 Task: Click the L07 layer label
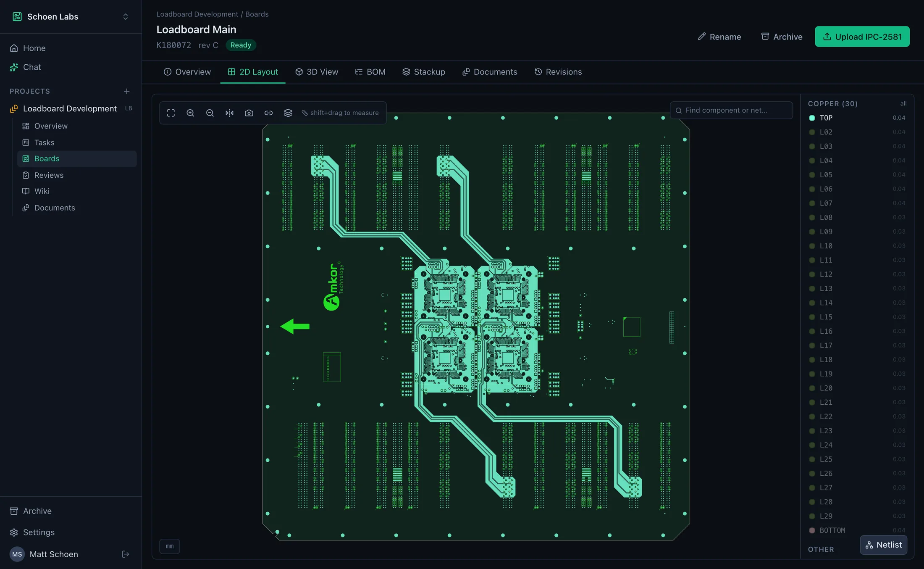[826, 203]
